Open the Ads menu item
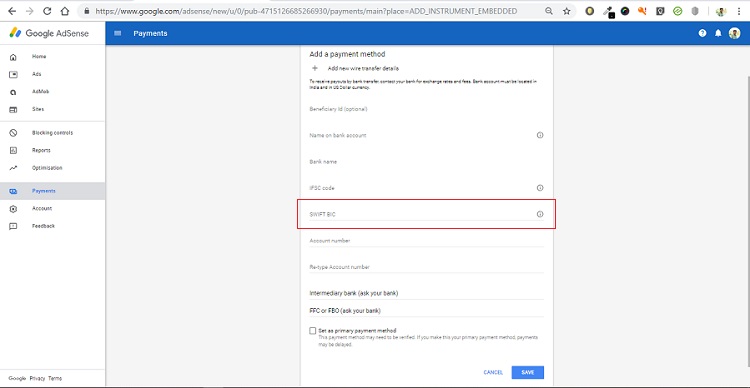 pos(53,74)
